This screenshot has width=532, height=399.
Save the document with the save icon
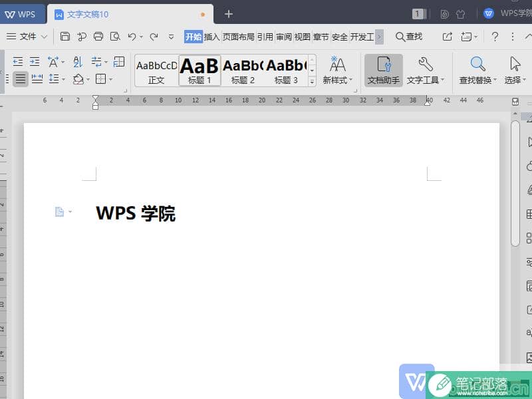[x=65, y=37]
